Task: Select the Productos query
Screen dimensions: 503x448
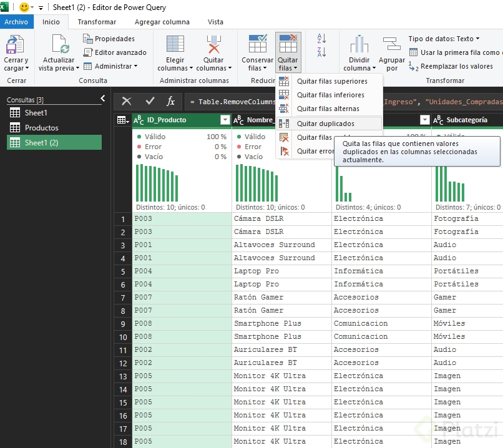Action: (41, 128)
